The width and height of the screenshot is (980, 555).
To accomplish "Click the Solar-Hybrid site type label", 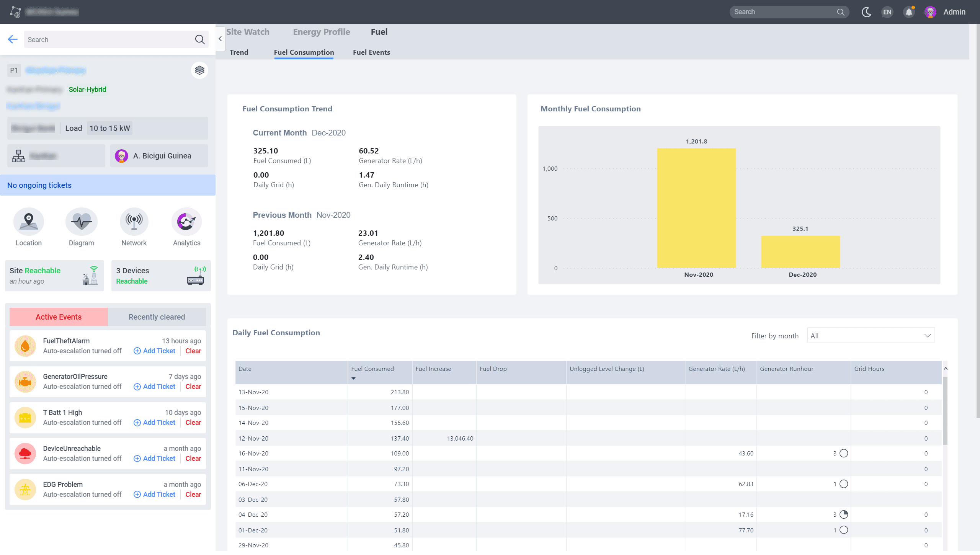I will tap(87, 90).
